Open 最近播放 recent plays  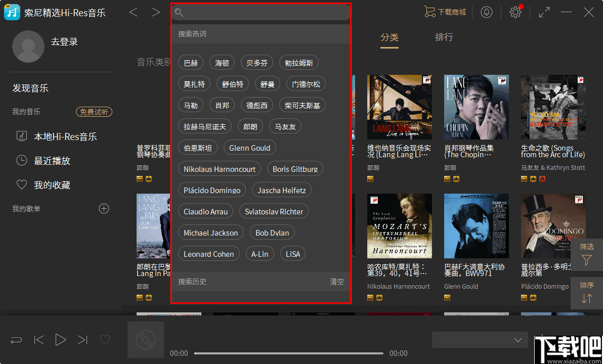tap(44, 161)
